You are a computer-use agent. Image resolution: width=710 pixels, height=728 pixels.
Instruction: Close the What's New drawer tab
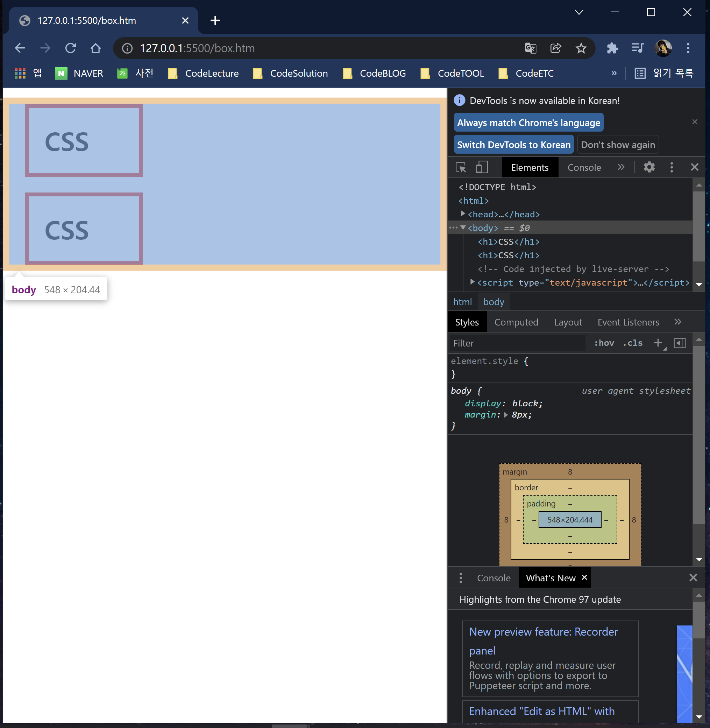pyautogui.click(x=584, y=577)
